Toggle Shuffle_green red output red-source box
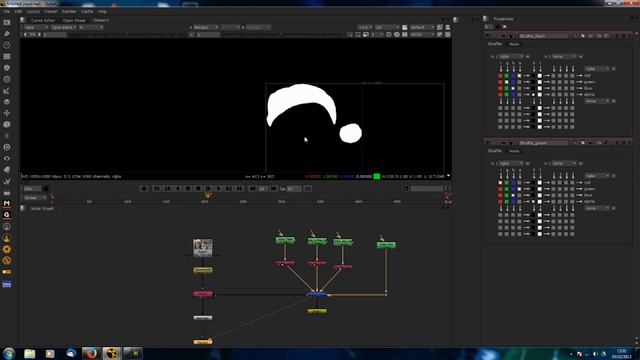 [x=500, y=182]
